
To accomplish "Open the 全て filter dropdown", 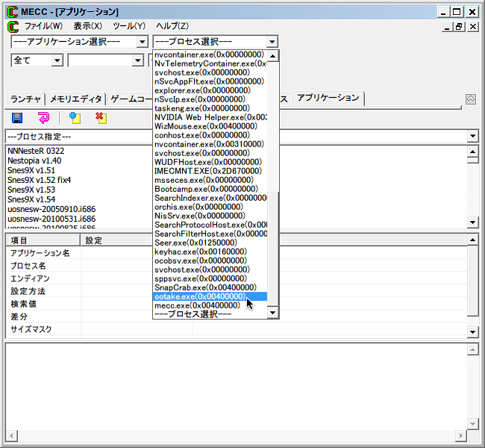I will pos(57,60).
